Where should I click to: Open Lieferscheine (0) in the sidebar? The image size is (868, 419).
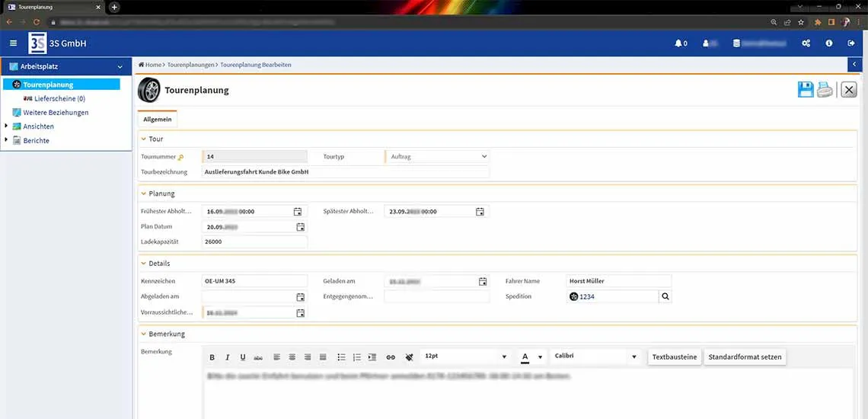pyautogui.click(x=59, y=98)
